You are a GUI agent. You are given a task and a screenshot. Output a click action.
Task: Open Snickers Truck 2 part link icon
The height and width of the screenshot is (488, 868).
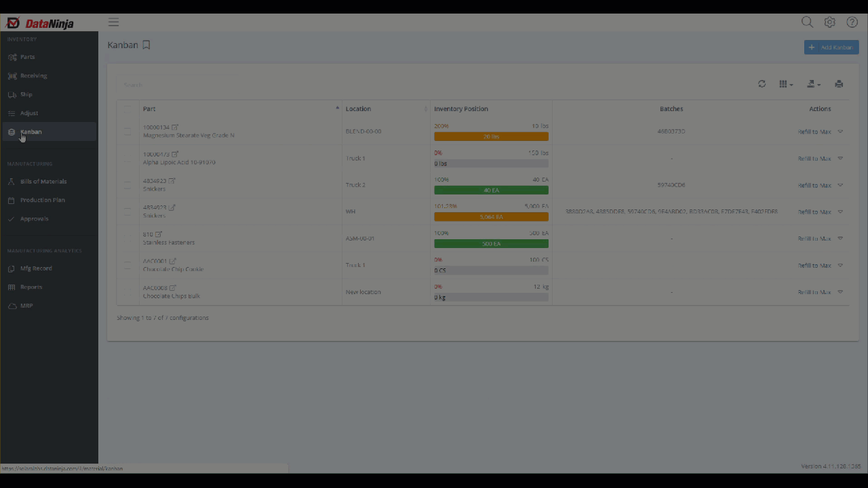tap(172, 181)
